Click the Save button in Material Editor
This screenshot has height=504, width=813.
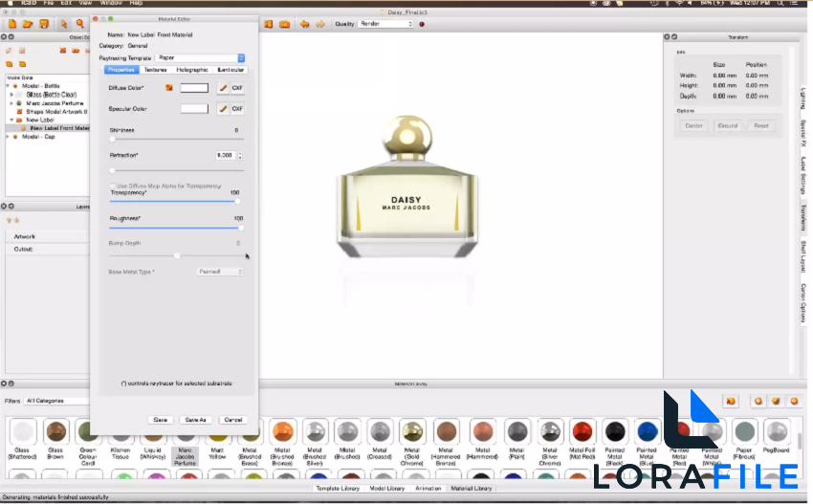(x=161, y=420)
